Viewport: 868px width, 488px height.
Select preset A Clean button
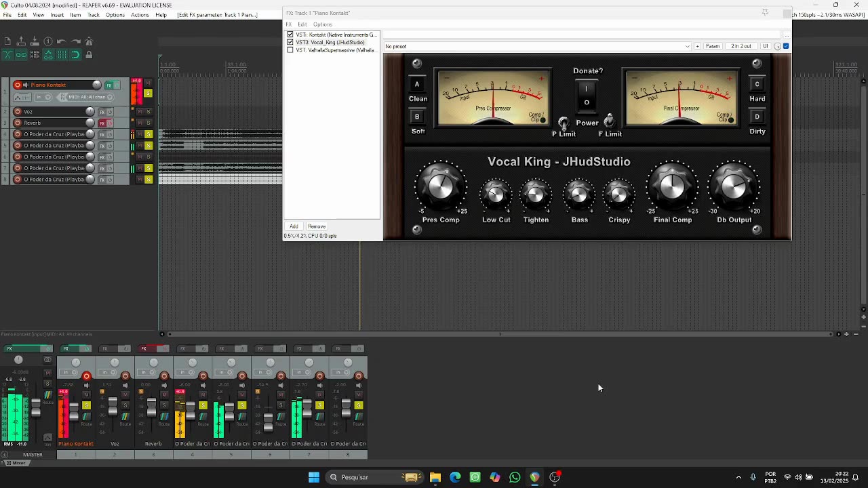click(x=417, y=84)
